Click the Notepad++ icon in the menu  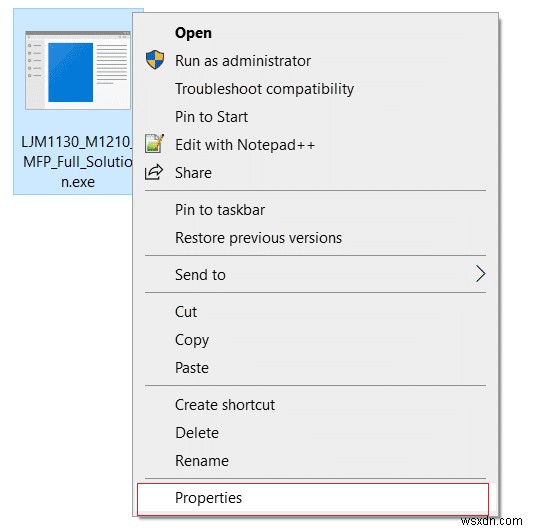coord(154,143)
